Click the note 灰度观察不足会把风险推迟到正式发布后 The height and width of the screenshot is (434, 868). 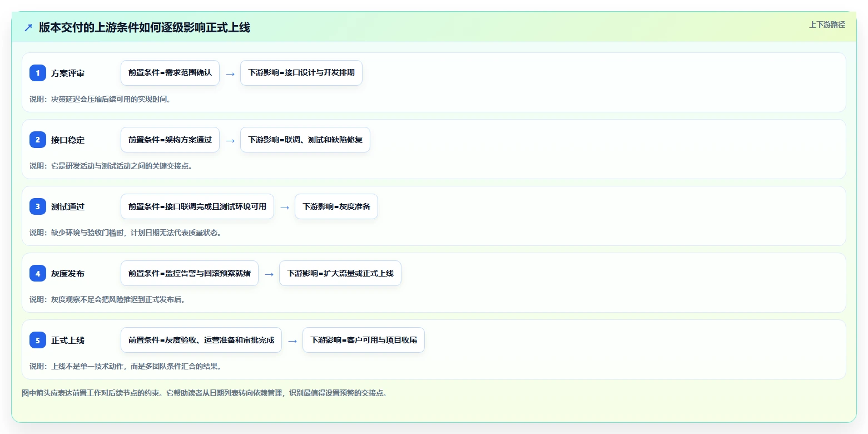[107, 299]
